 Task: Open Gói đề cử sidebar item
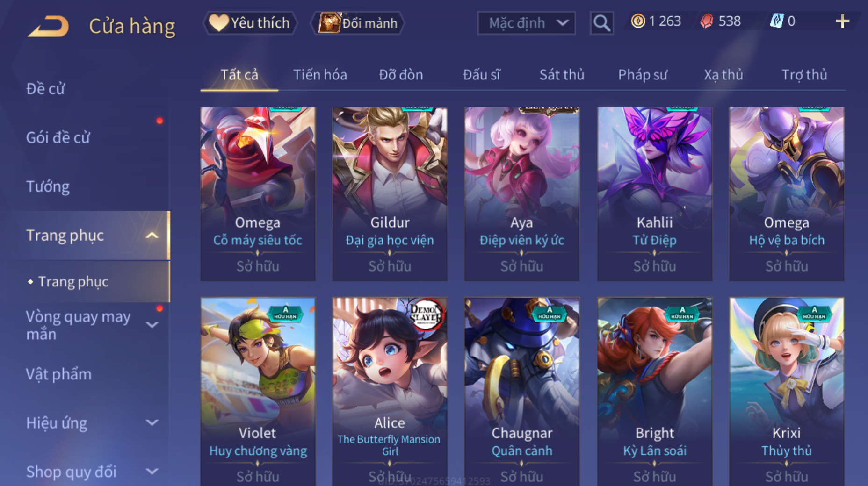(58, 137)
